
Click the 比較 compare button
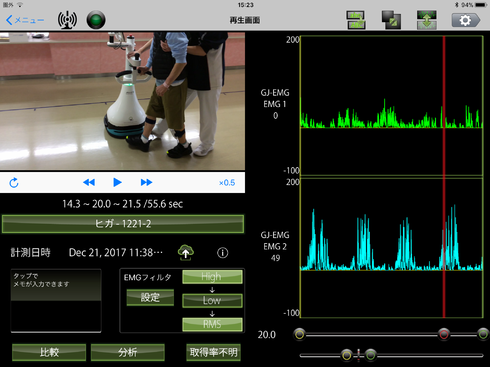click(49, 352)
